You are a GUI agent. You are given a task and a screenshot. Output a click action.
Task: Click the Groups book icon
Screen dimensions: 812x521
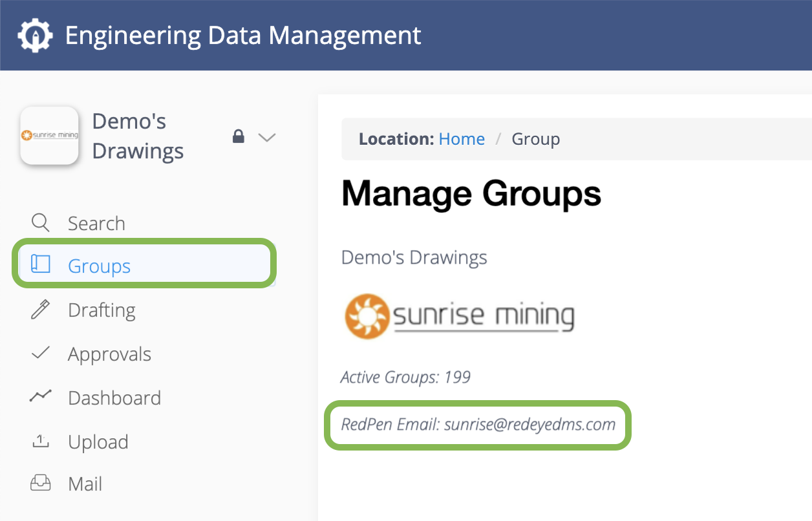pyautogui.click(x=40, y=264)
